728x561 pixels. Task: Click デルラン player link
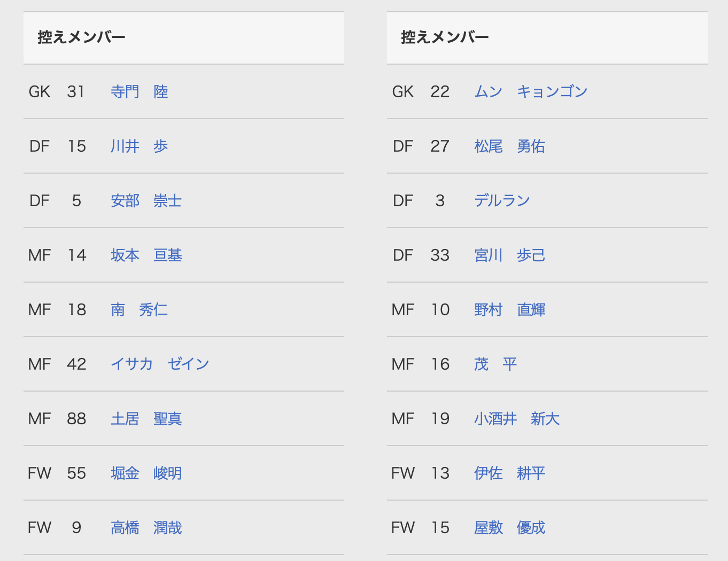502,201
